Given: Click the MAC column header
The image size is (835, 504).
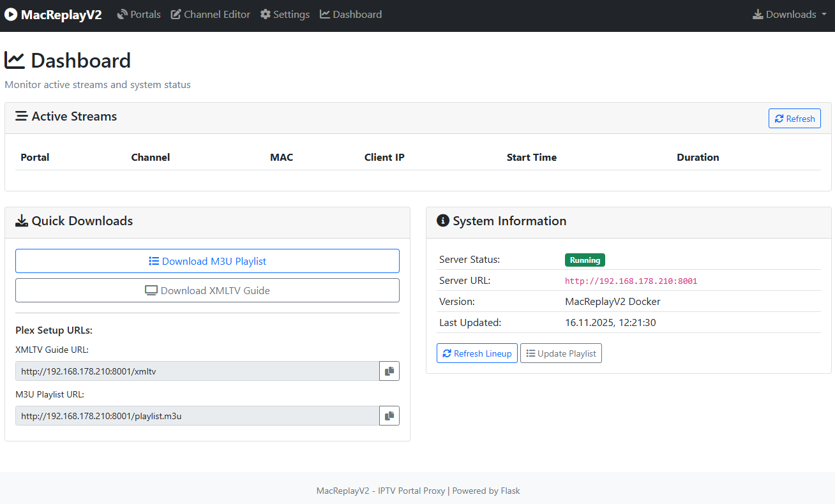Looking at the screenshot, I should 282,157.
